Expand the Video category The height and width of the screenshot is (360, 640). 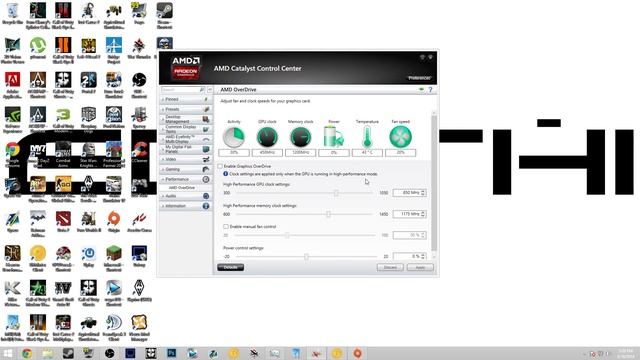tap(186, 159)
